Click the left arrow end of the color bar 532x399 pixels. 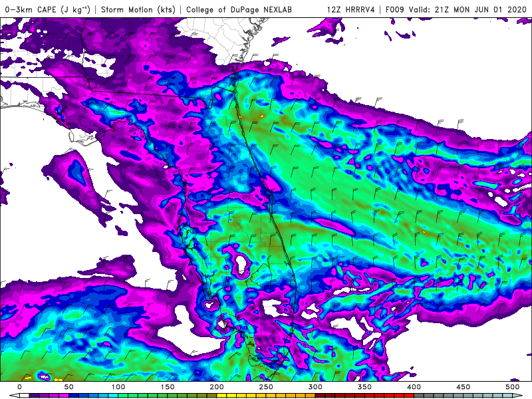tap(15, 396)
